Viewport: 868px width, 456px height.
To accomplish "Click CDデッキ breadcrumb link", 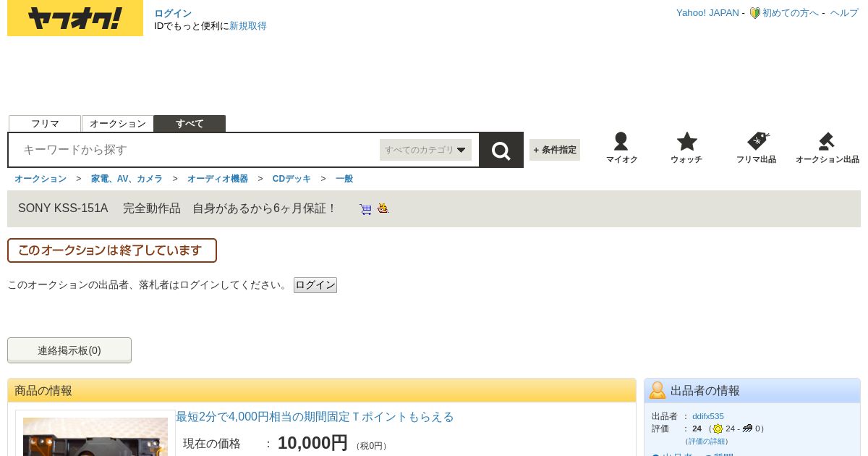I will (292, 179).
